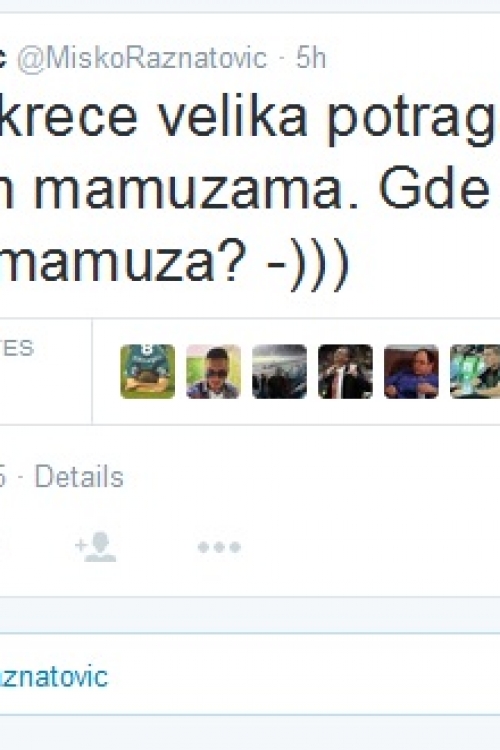
Task: Open the stadium crowd avatar profile
Action: (x=279, y=371)
